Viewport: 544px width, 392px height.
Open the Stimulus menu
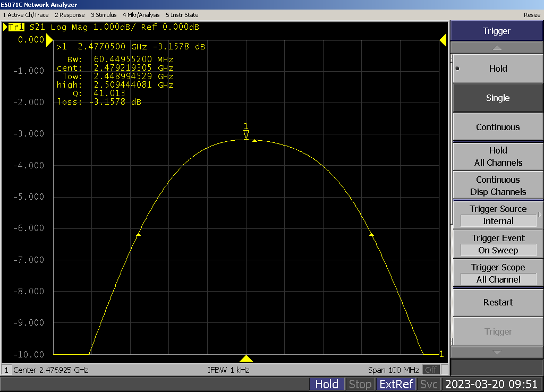click(104, 15)
